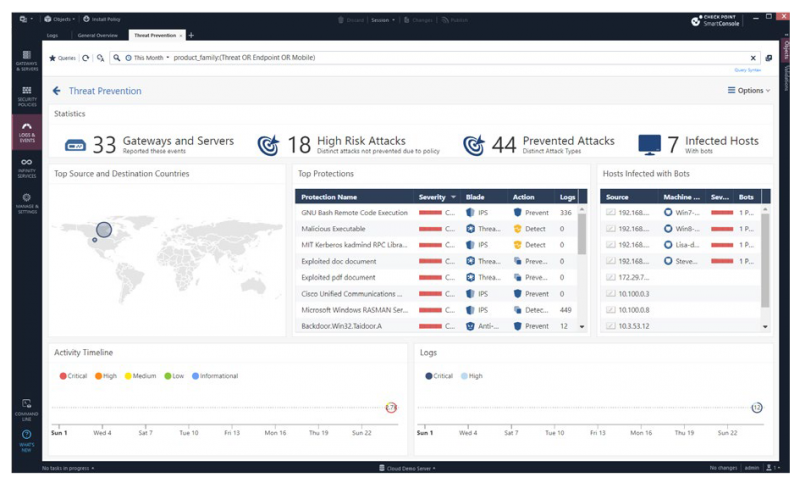
Task: Click the 7 Infected Hosts statistic
Action: pos(698,144)
